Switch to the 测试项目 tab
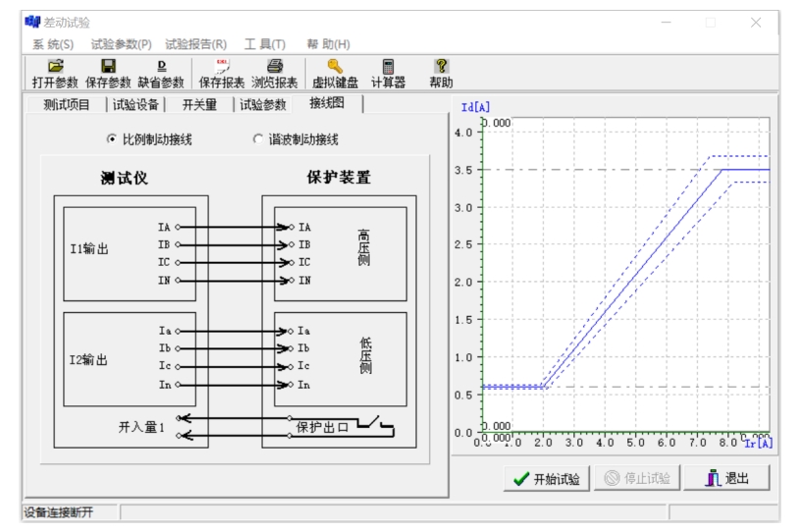The image size is (801, 532). pos(67,105)
